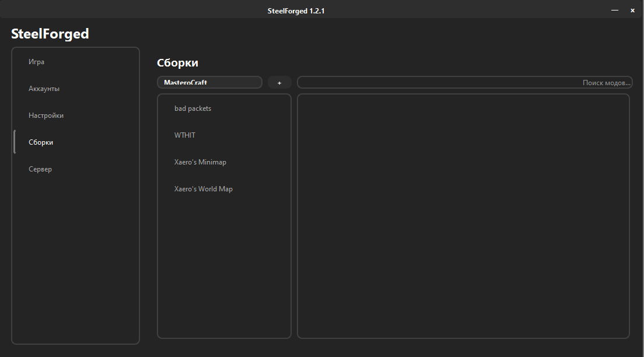
Task: Close the SteelForged launcher window
Action: (x=632, y=10)
